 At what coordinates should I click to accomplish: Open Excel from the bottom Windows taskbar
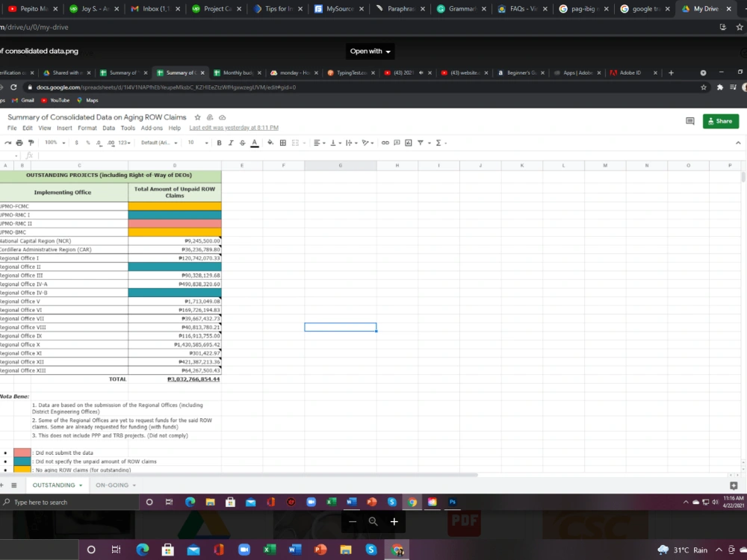click(270, 550)
